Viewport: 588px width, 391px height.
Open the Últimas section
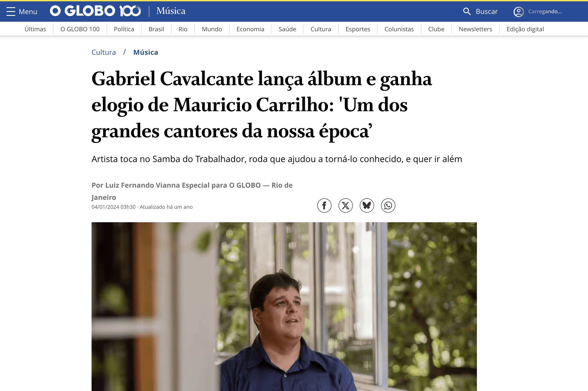point(35,29)
